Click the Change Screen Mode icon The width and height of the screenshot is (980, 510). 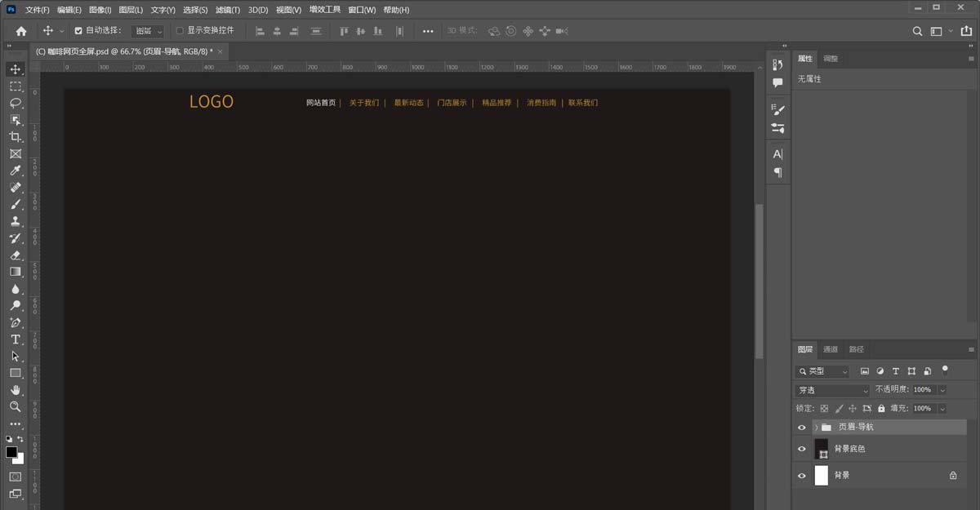[16, 494]
